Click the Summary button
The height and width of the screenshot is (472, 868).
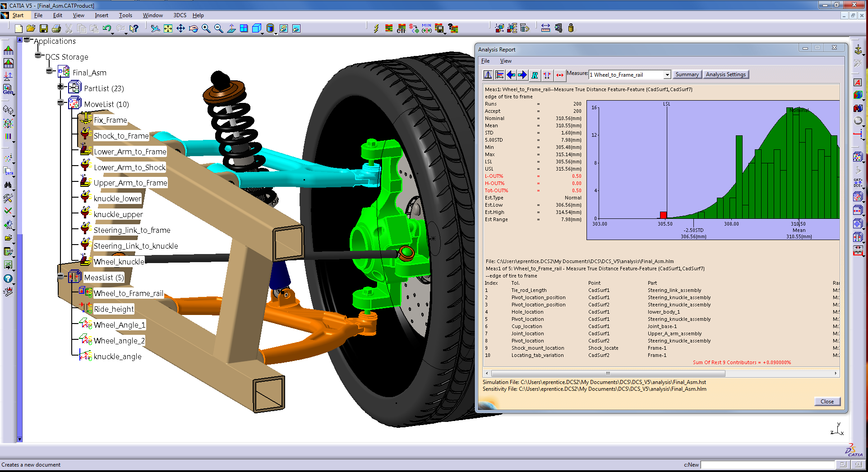[x=687, y=74]
